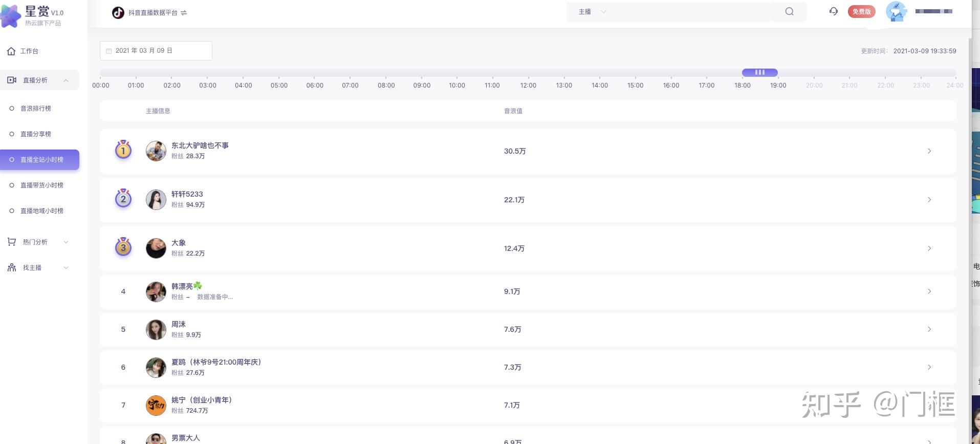
Task: Click 轩轩5233's 22.1万 sound-wave value
Action: (514, 200)
